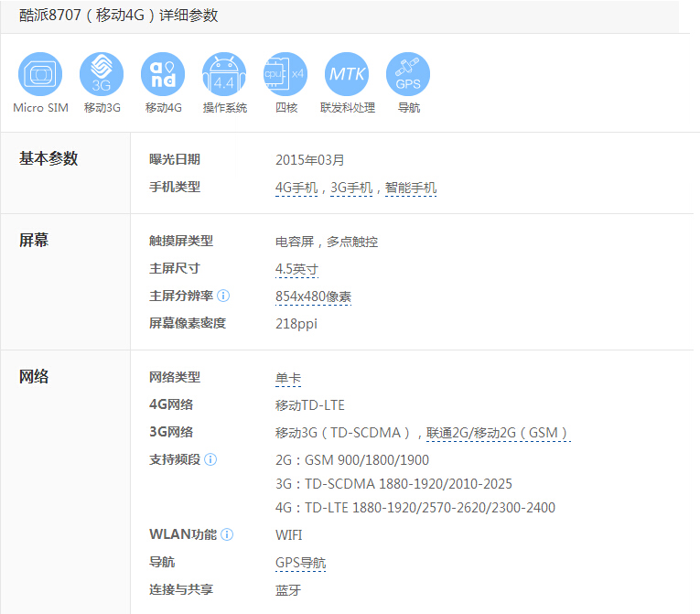Click the GPS navigation icon
700x614 pixels.
[408, 74]
